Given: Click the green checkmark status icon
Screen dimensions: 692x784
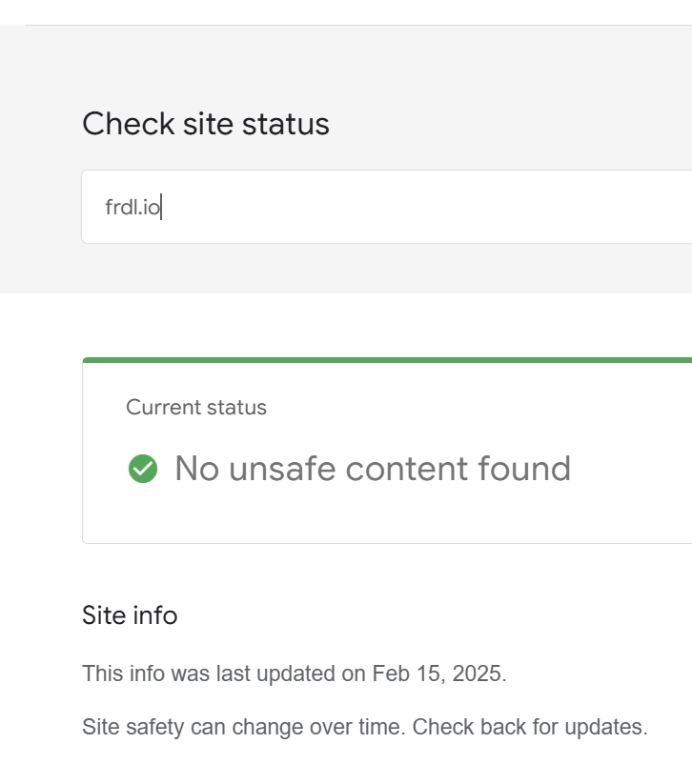Looking at the screenshot, I should coord(143,469).
